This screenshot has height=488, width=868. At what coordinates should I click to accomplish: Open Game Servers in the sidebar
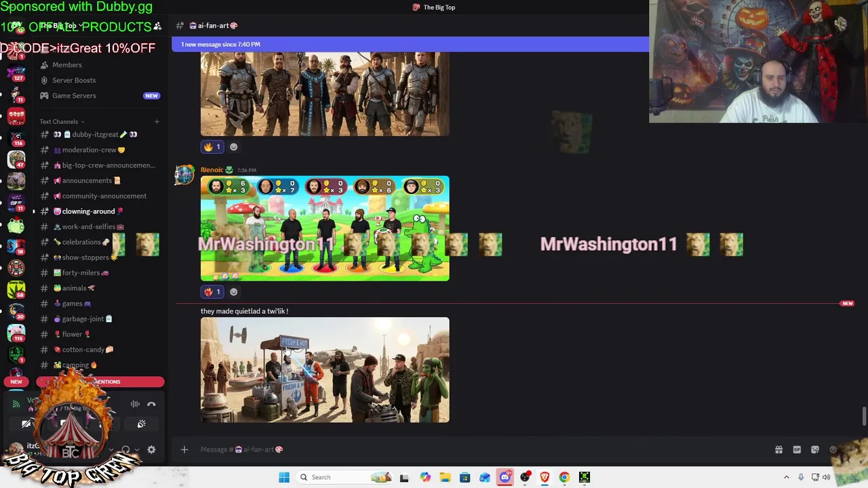[x=74, y=96]
